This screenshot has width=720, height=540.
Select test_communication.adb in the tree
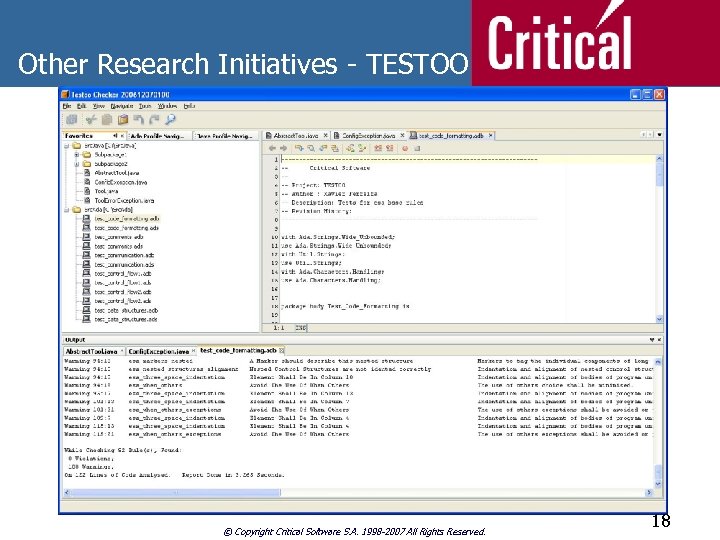pos(124,255)
